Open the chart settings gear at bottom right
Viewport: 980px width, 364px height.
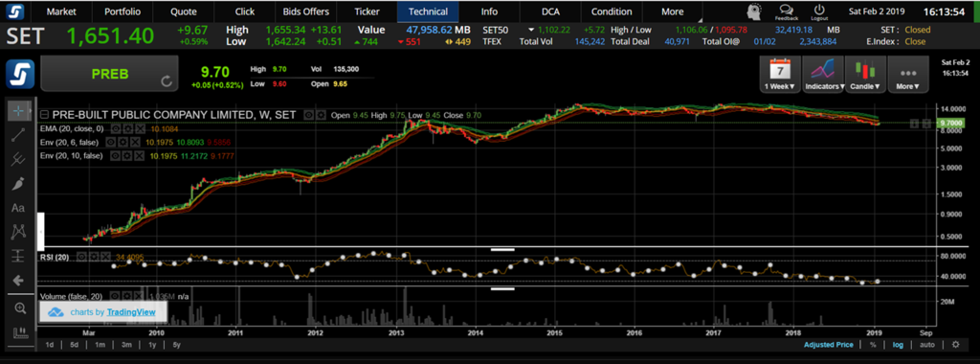point(956,345)
